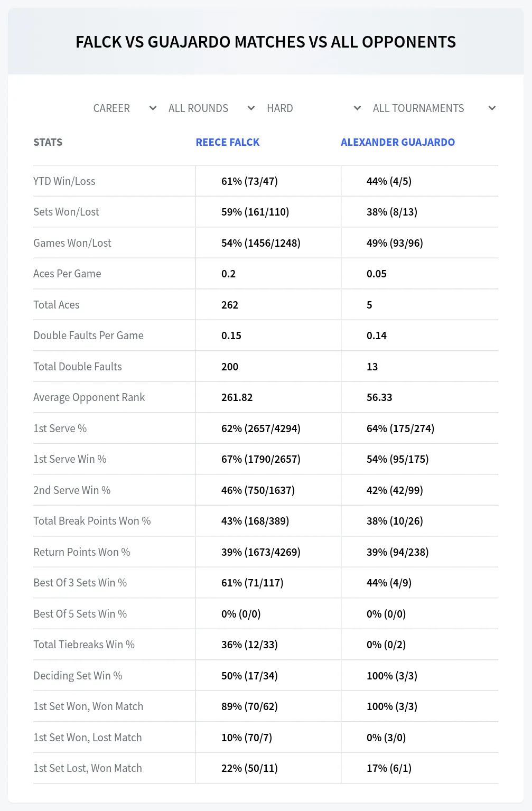Open Reece Falck player profile link
Image resolution: width=532 pixels, height=811 pixels.
point(228,142)
